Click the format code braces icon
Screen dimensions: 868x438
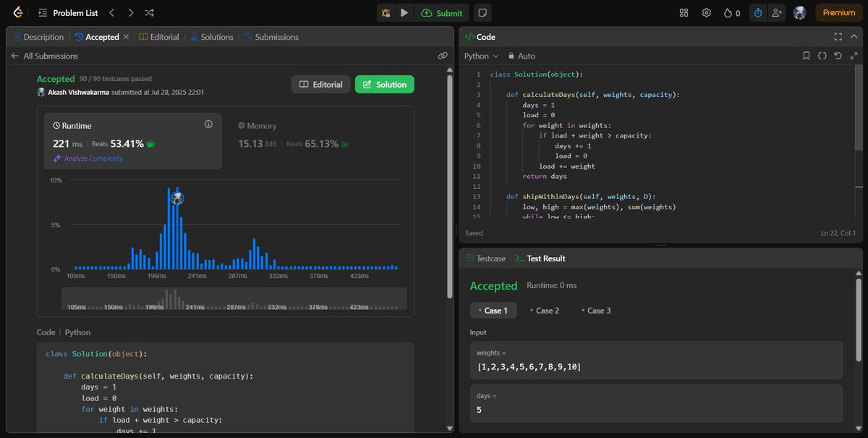(x=822, y=56)
